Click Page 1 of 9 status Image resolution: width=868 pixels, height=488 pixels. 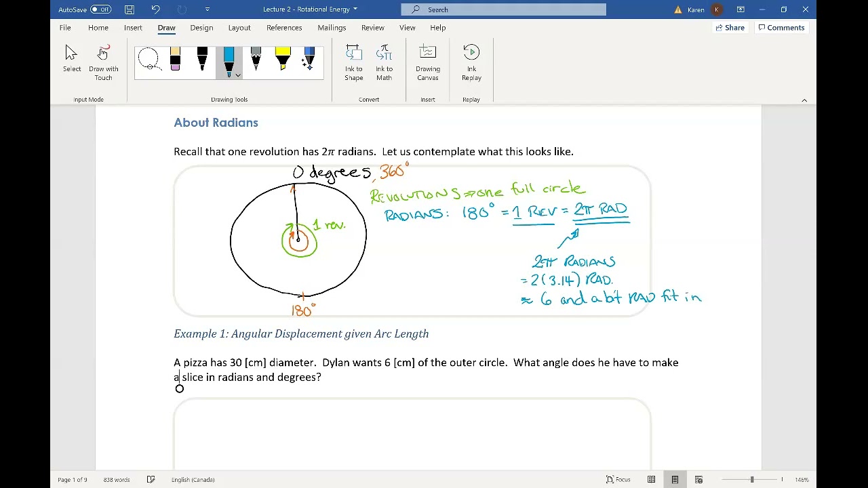pyautogui.click(x=73, y=480)
